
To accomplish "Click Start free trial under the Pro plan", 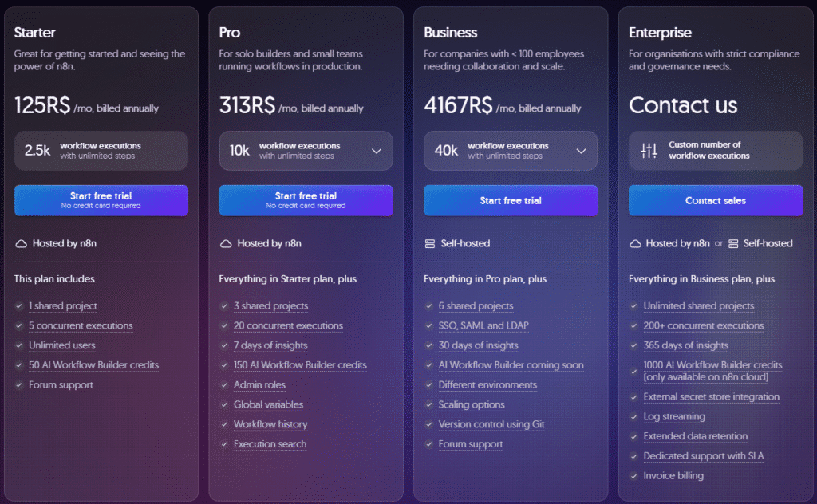I will pyautogui.click(x=306, y=200).
